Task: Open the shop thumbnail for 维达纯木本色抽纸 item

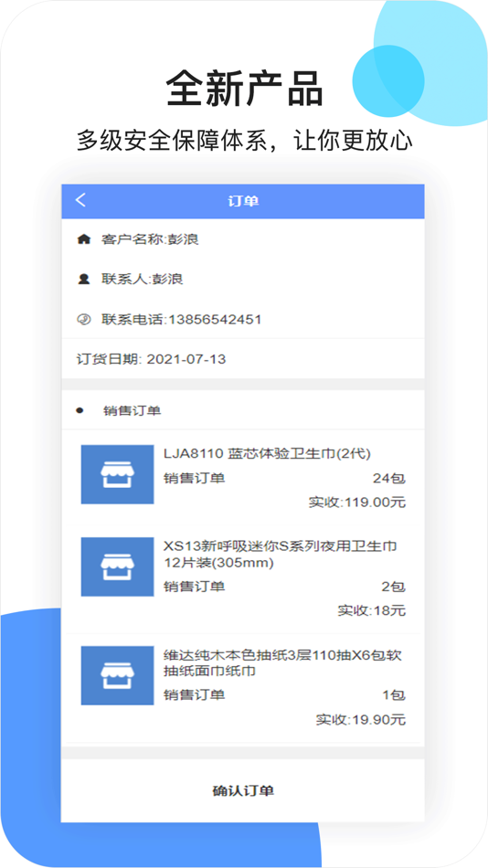Action: pos(117,675)
